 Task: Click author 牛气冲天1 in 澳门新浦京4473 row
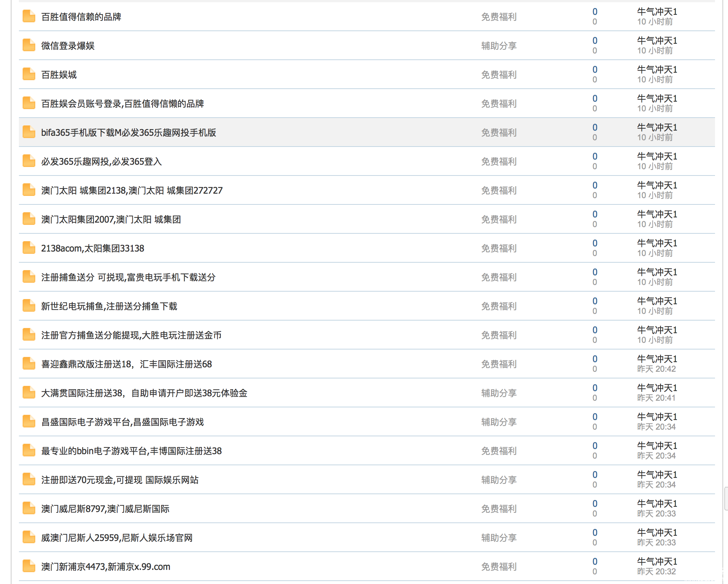pyautogui.click(x=657, y=561)
